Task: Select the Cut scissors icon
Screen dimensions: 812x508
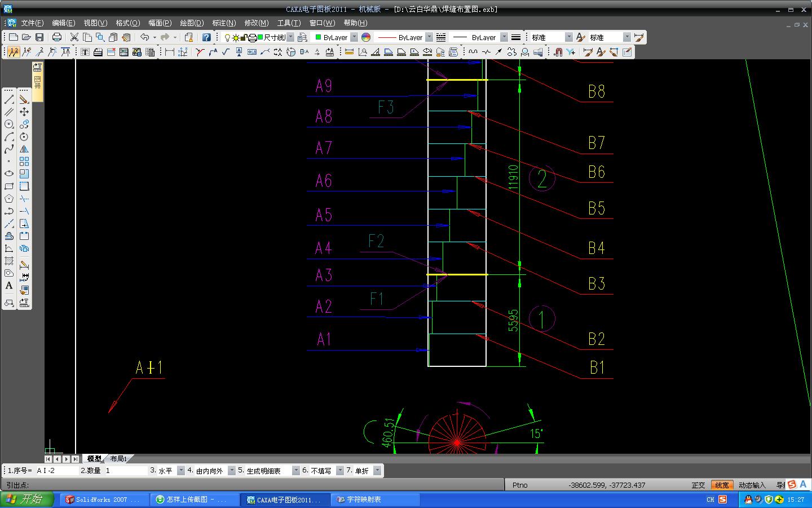Action: click(74, 37)
